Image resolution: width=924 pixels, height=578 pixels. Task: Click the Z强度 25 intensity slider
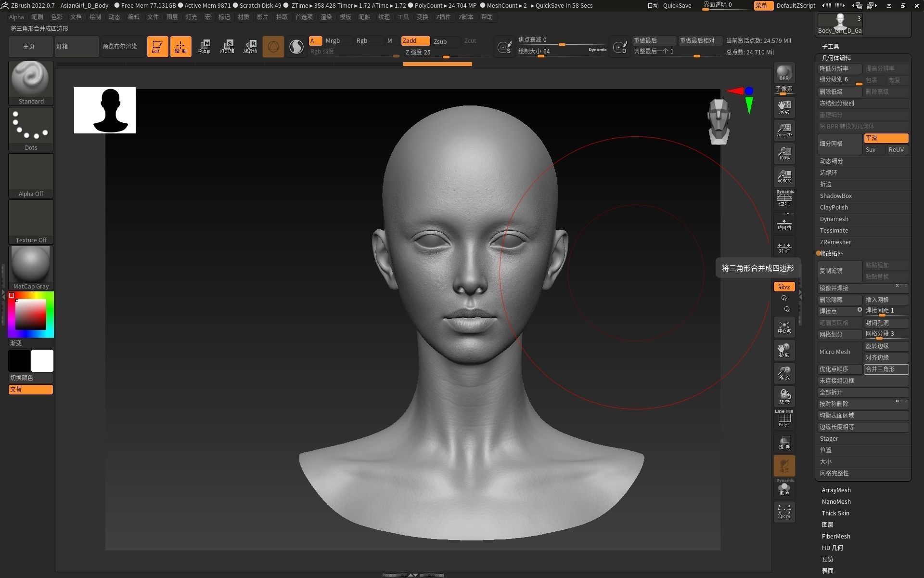(447, 53)
